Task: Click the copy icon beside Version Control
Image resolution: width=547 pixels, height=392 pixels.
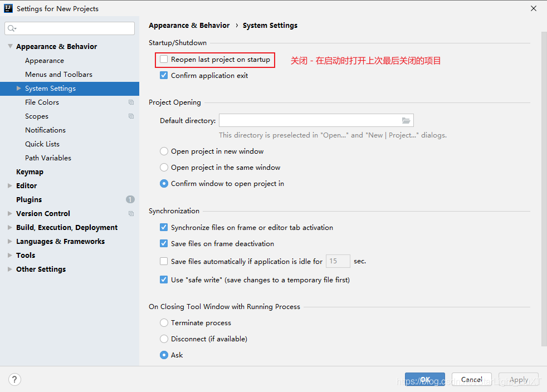Action: pyautogui.click(x=131, y=213)
